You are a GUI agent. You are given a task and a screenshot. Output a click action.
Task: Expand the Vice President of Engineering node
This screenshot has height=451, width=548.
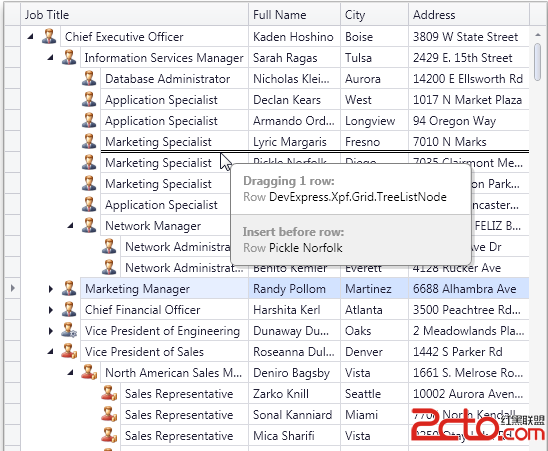51,331
